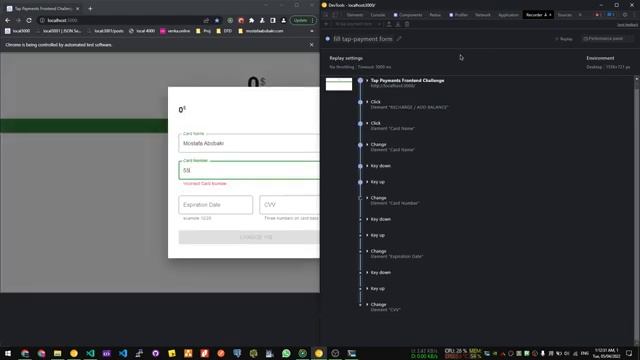The height and width of the screenshot is (360, 640).
Task: Click the recording screenshot thumbnail
Action: 339,84
